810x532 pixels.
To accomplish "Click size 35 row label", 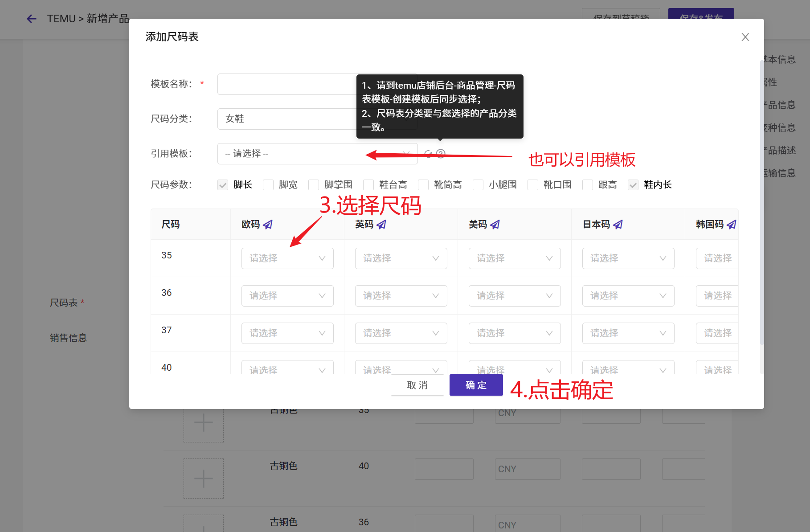I will [167, 255].
